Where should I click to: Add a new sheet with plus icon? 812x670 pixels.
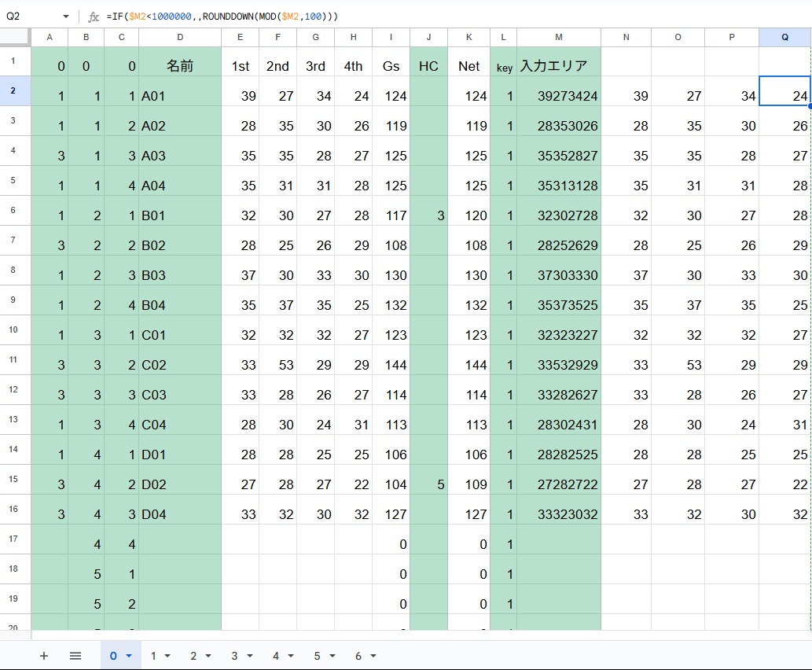(44, 656)
